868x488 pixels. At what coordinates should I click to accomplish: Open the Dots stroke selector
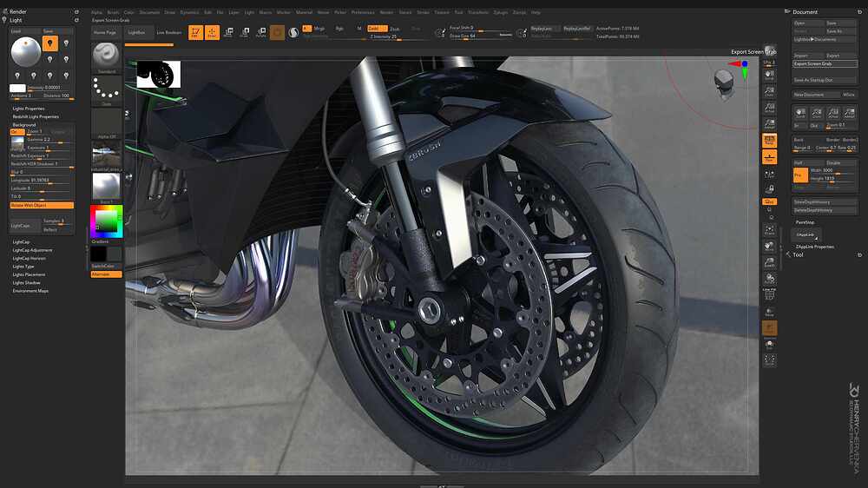tap(106, 90)
